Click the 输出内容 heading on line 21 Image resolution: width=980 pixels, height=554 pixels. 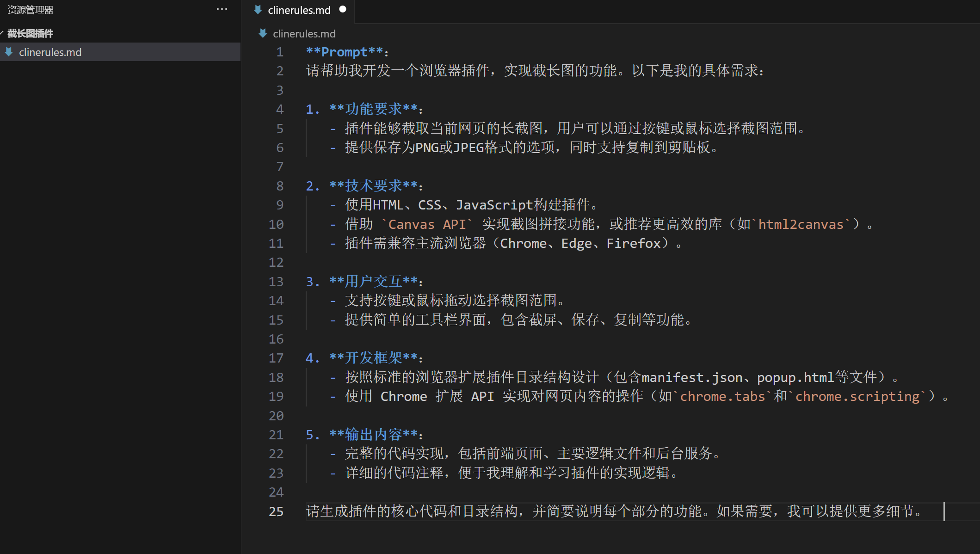click(374, 435)
